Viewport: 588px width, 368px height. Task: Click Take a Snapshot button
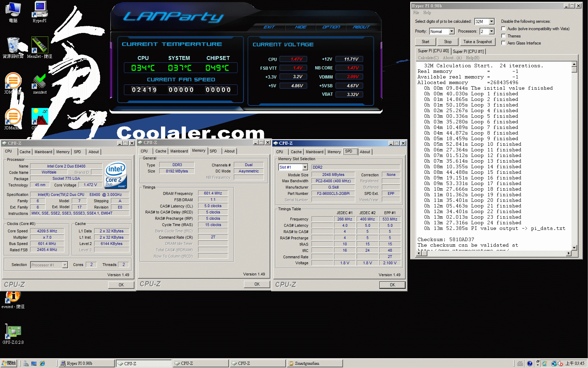pyautogui.click(x=477, y=42)
